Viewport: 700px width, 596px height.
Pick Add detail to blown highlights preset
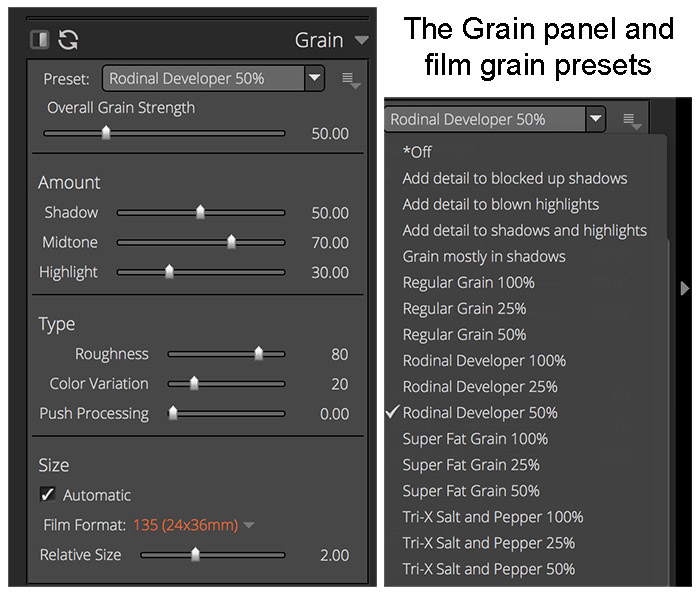(x=500, y=204)
